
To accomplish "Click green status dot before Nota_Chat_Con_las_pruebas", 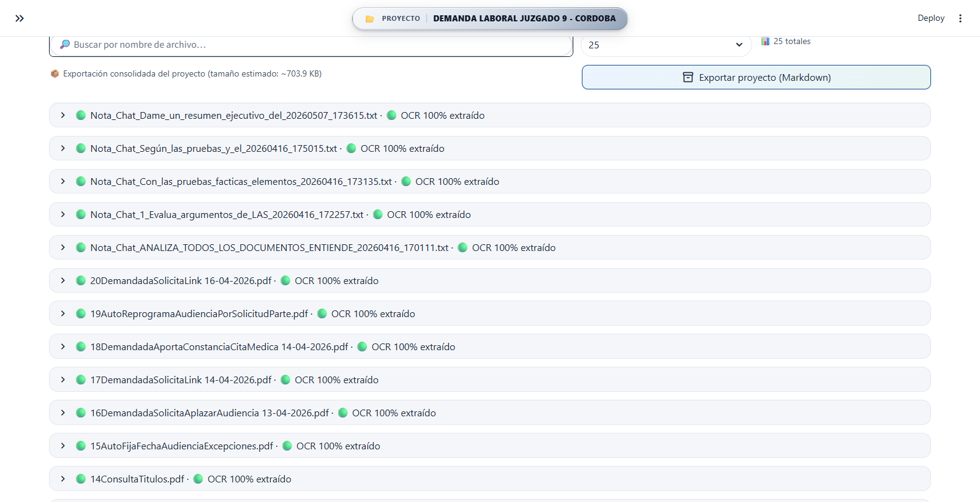I will [x=81, y=181].
